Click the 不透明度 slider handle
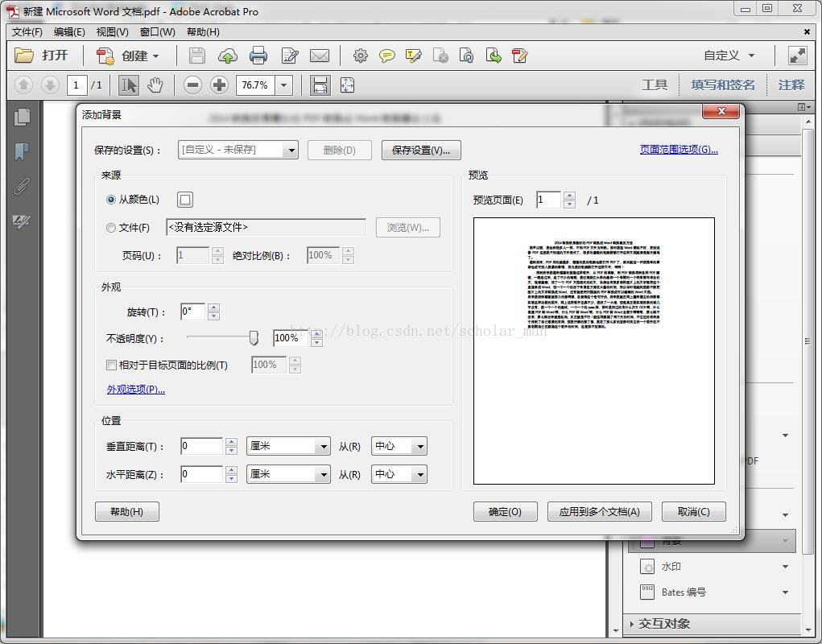The height and width of the screenshot is (644, 822). point(254,338)
